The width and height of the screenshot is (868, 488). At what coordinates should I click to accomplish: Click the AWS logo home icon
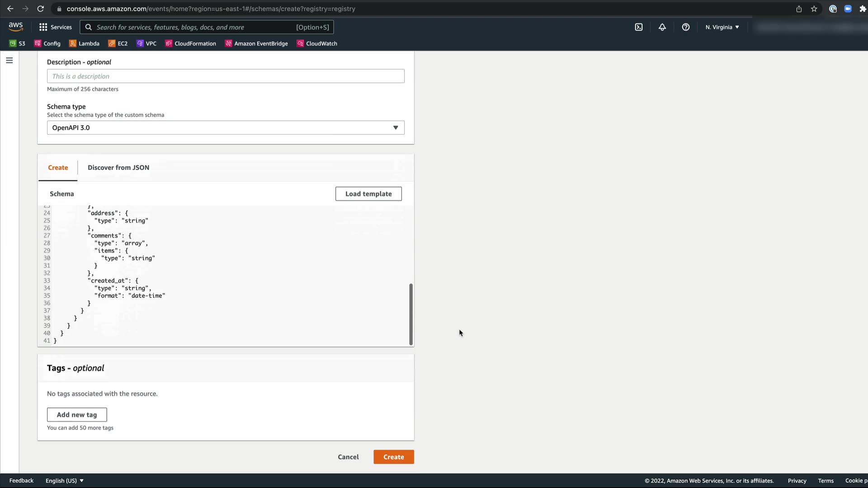[x=16, y=27]
